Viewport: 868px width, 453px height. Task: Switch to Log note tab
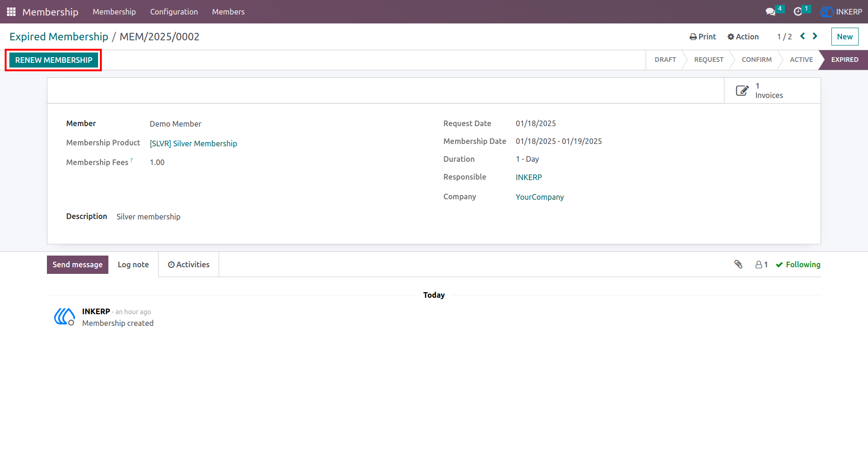(133, 264)
